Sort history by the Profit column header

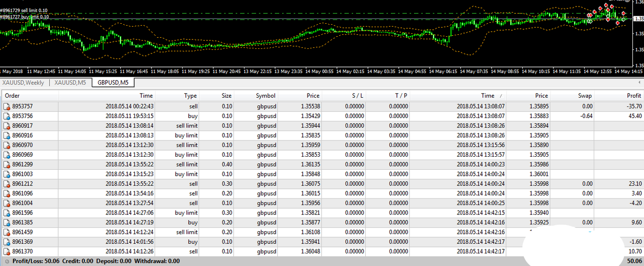633,96
